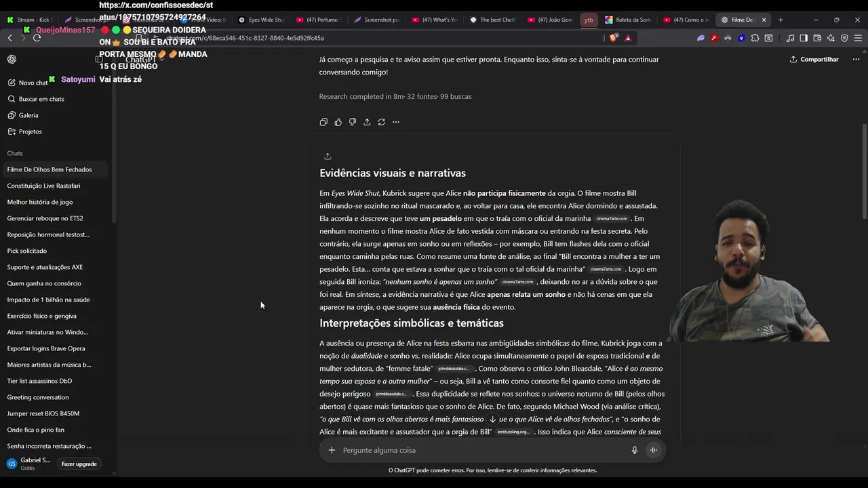Open chat Reposição hormonal testost...
The height and width of the screenshot is (488, 868).
[54, 235]
